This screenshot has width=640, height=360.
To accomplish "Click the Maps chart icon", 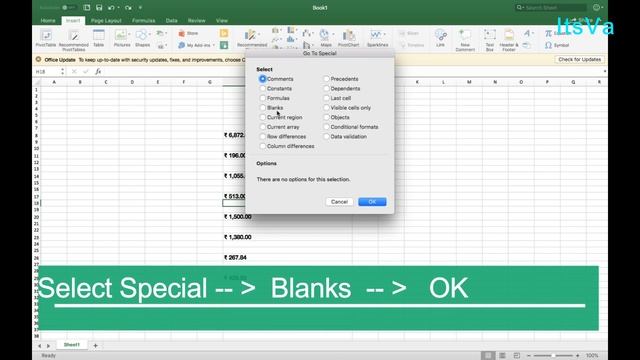I will pyautogui.click(x=324, y=35).
